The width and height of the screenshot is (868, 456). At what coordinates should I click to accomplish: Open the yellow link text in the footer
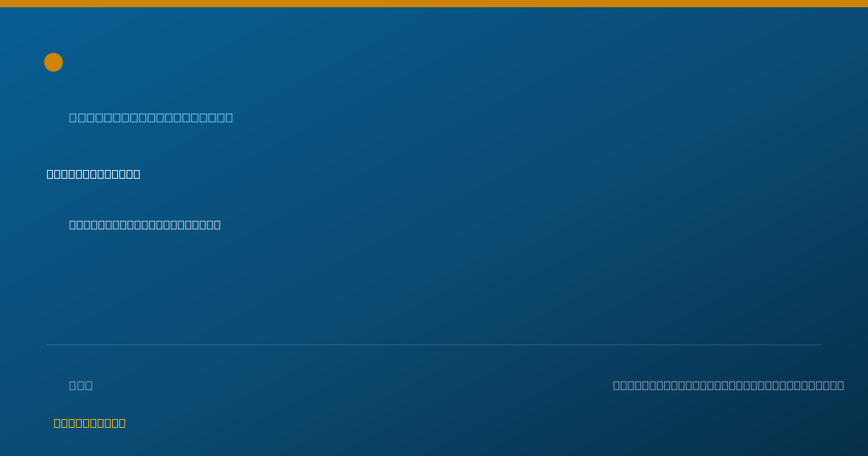90,423
